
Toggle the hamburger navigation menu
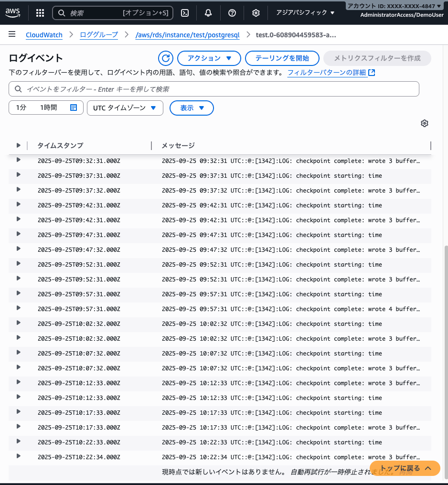click(x=12, y=34)
